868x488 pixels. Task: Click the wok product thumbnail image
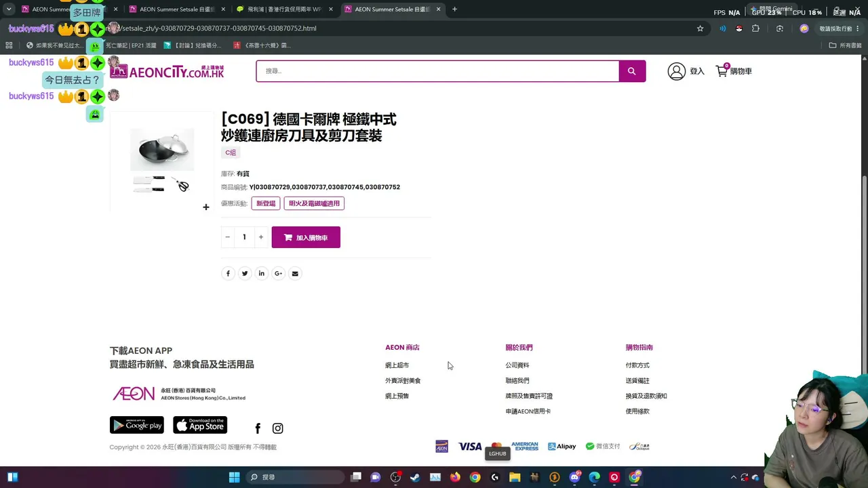pos(162,162)
